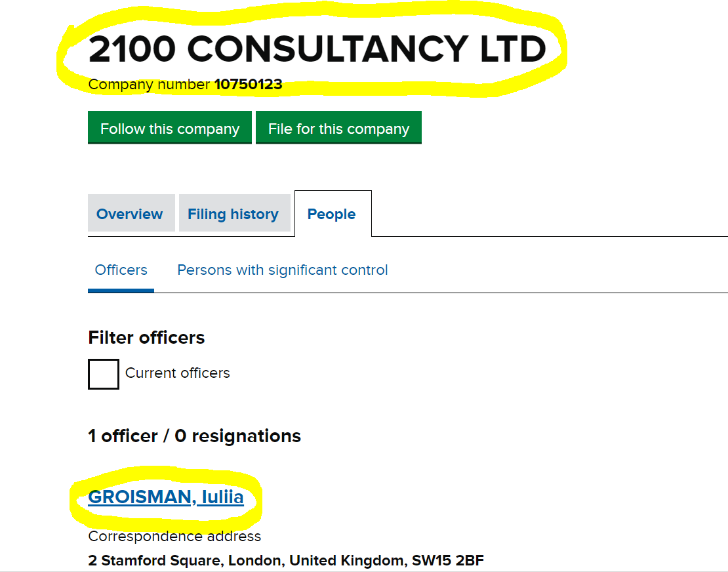This screenshot has height=572, width=728.
Task: Click the Filter officers heading
Action: coord(146,338)
